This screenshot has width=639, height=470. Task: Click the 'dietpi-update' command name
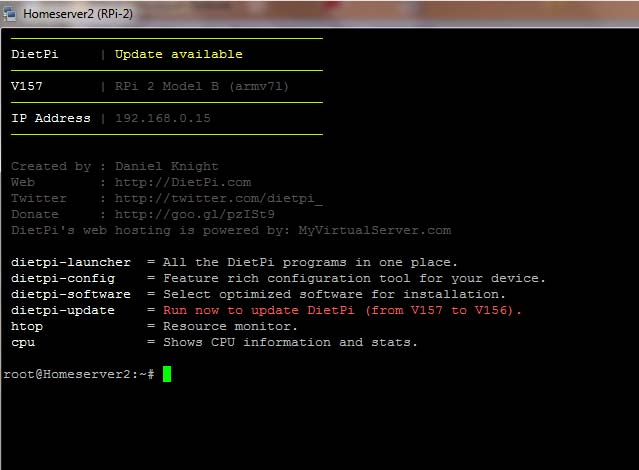click(x=63, y=310)
